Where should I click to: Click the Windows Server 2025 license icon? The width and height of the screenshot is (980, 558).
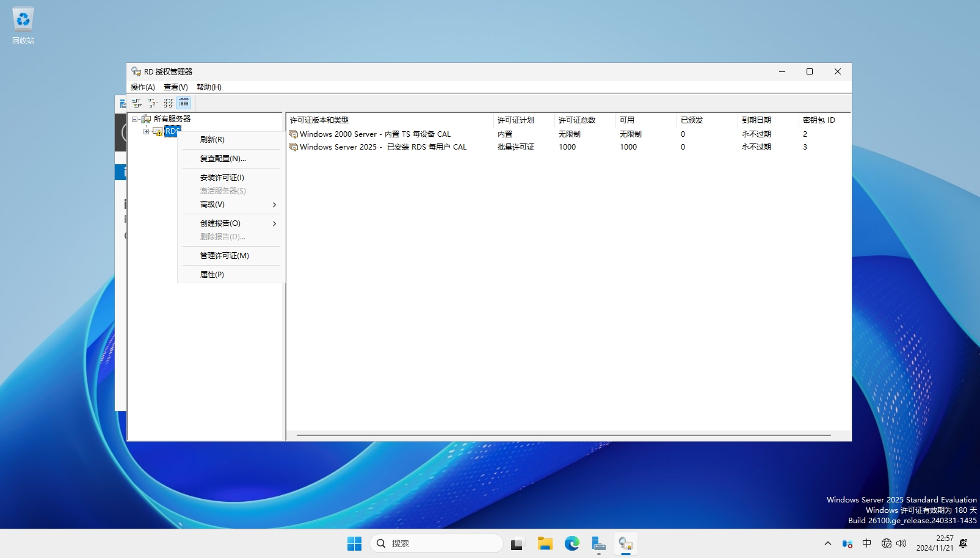tap(294, 147)
